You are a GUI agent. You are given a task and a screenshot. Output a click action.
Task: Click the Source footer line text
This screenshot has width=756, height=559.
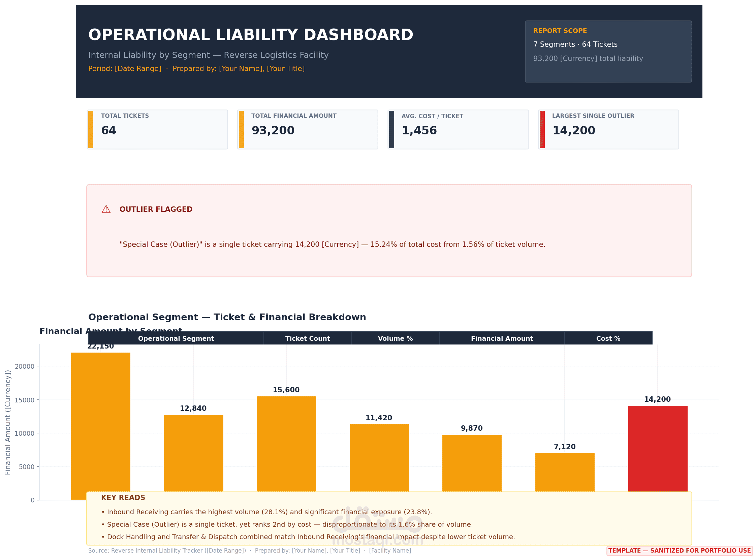pos(250,551)
